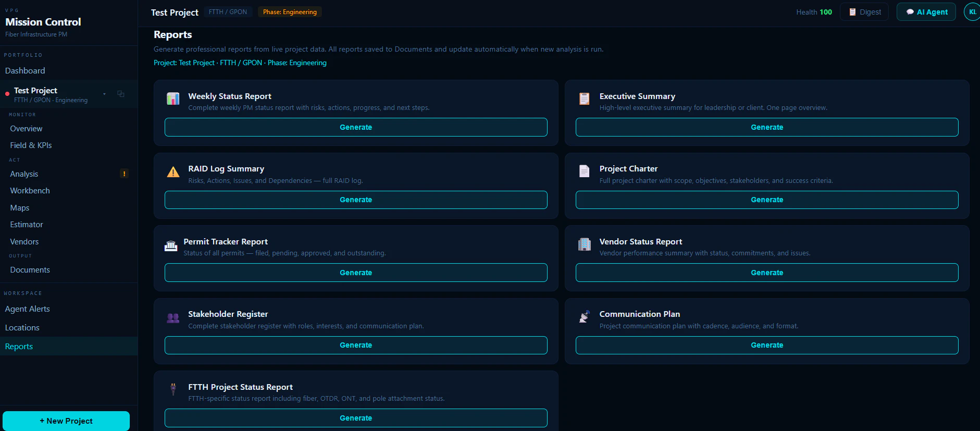Click the Executive Summary clipboard icon
980x431 pixels.
584,98
